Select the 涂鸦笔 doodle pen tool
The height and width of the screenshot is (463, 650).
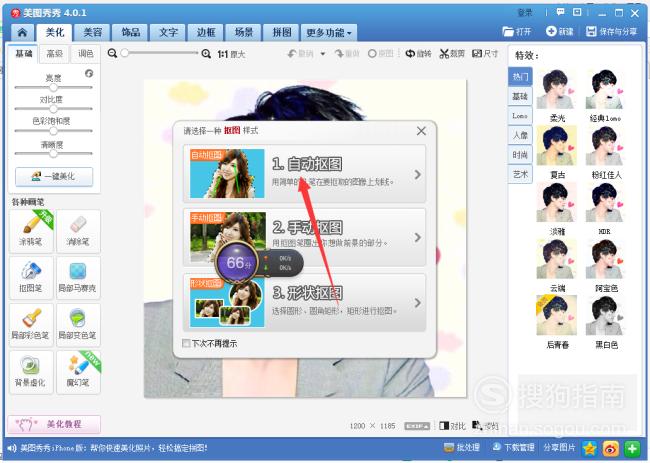[x=31, y=231]
